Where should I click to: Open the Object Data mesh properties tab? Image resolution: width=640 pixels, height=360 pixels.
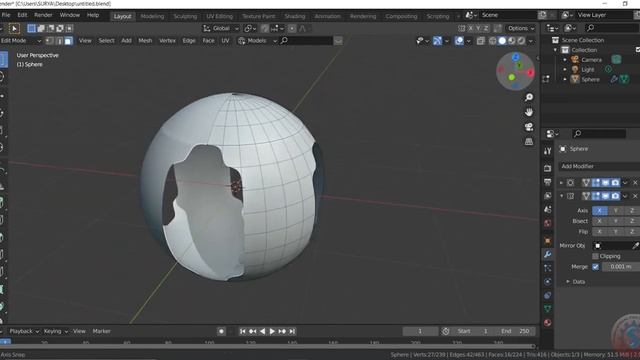548,309
